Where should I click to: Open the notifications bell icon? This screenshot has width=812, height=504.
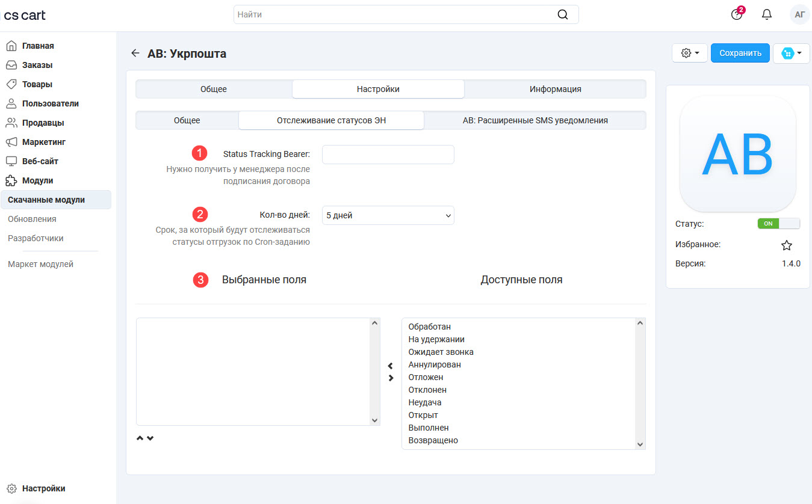click(x=766, y=15)
